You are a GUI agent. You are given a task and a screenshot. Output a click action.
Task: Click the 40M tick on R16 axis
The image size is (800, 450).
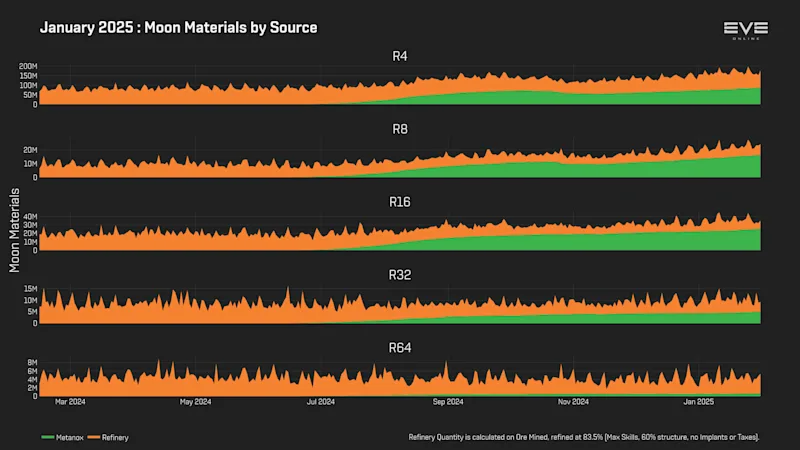(30, 217)
